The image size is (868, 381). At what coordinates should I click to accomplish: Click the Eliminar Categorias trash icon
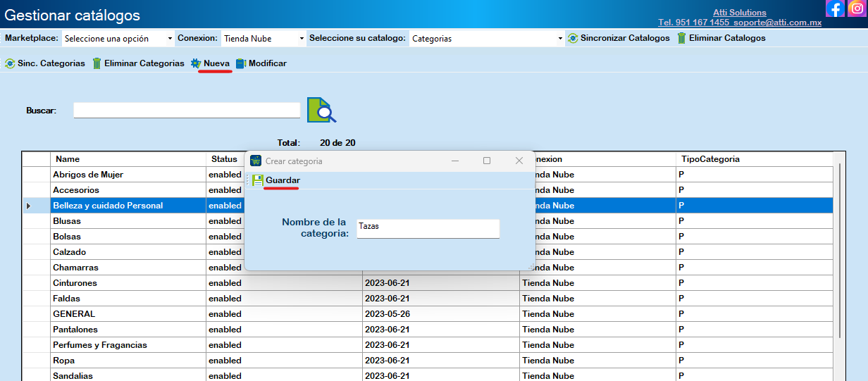[97, 63]
